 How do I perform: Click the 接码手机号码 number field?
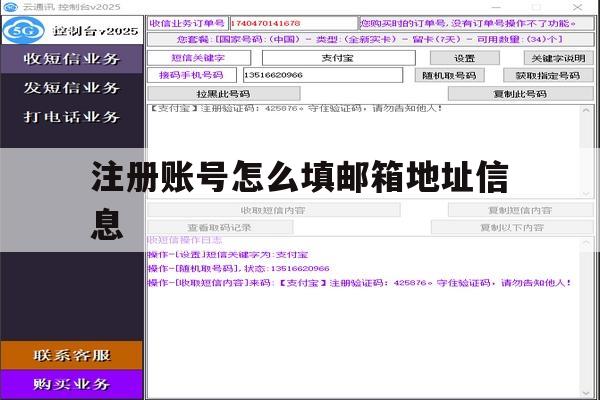pyautogui.click(x=323, y=75)
